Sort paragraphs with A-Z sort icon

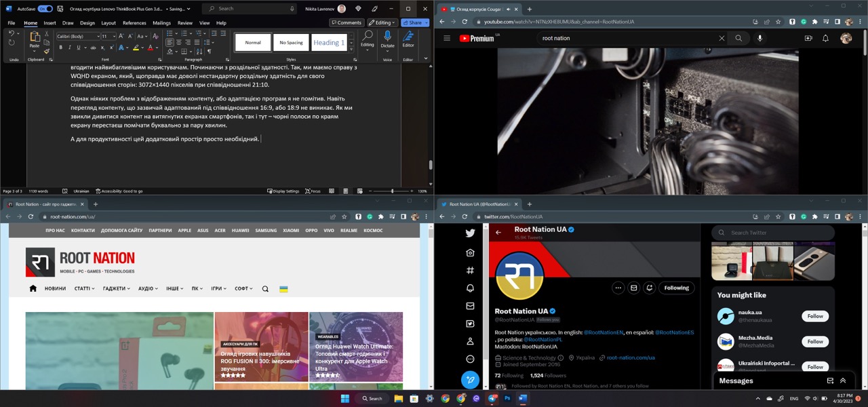(199, 52)
